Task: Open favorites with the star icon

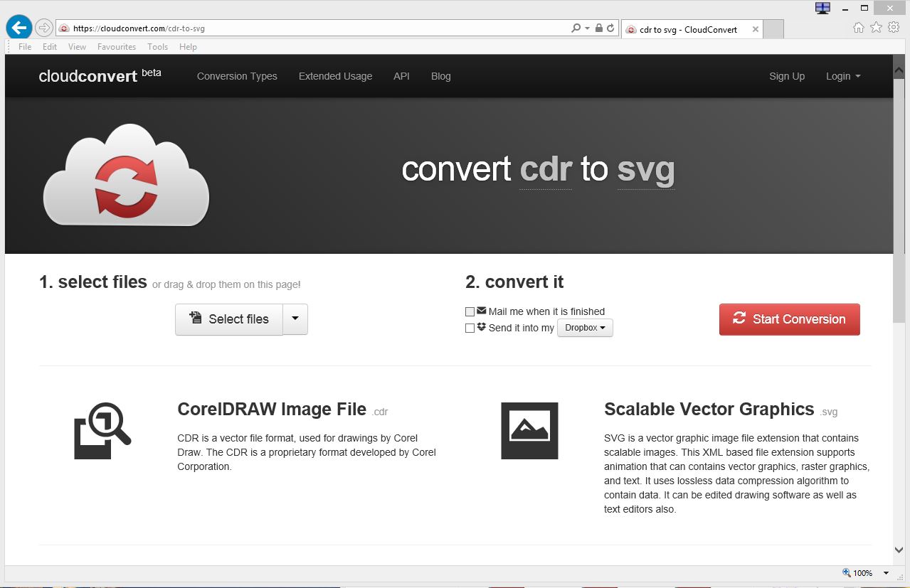Action: (x=876, y=26)
